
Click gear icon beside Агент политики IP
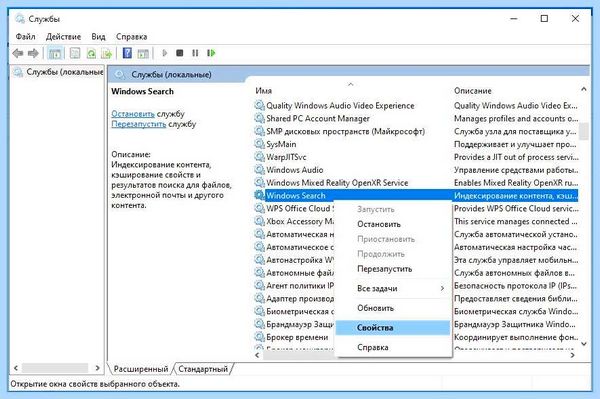pyautogui.click(x=259, y=285)
